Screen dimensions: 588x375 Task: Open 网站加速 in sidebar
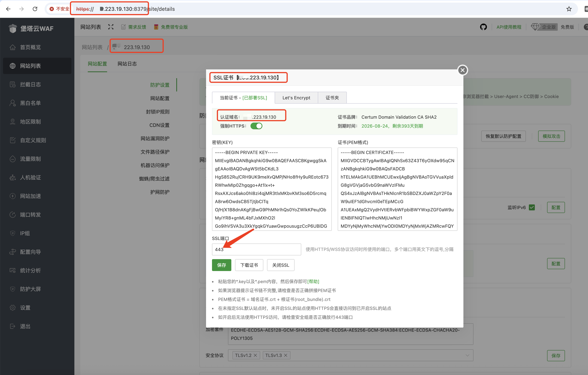(37, 196)
